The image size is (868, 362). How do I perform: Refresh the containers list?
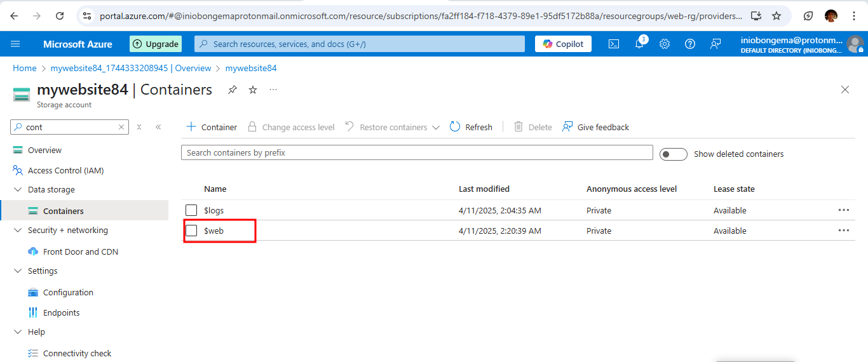[x=471, y=127]
